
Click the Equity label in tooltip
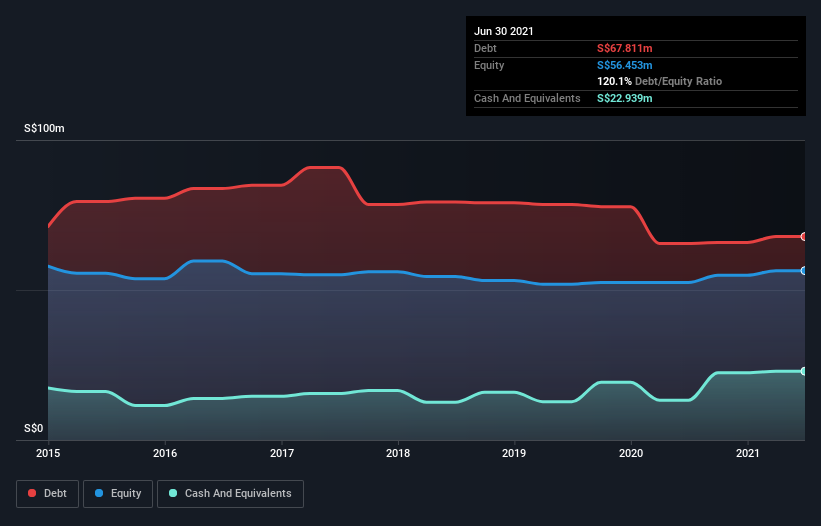489,65
